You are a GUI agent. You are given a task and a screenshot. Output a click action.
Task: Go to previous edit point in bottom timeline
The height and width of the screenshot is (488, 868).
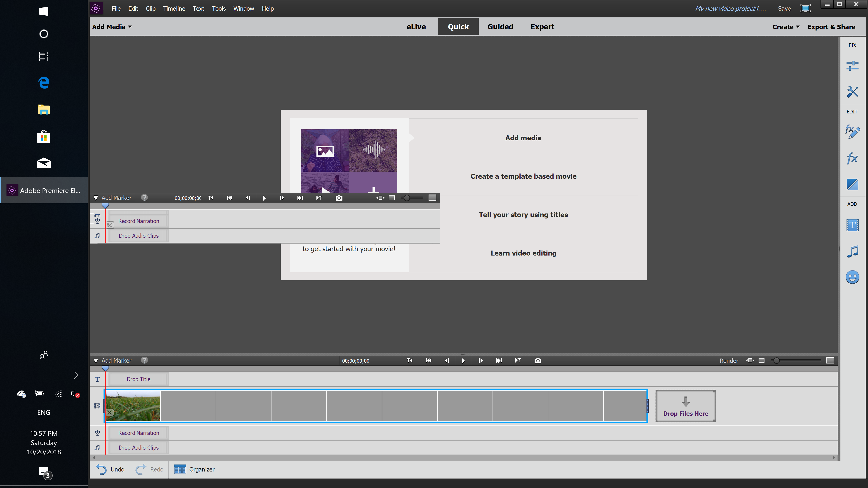pyautogui.click(x=428, y=360)
